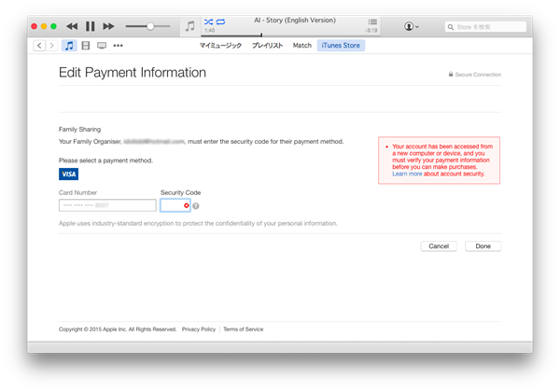This screenshot has width=560, height=392.
Task: Click the Card Number field
Action: [x=107, y=205]
